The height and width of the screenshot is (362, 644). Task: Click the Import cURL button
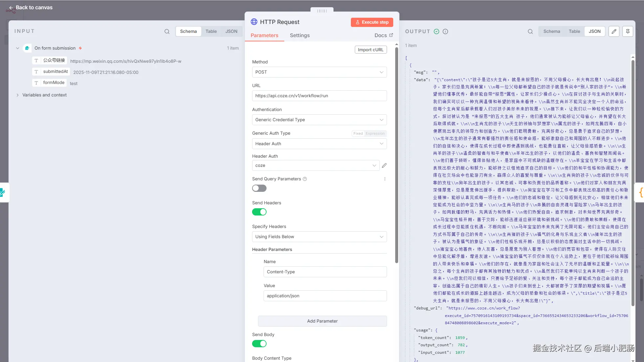coord(370,50)
